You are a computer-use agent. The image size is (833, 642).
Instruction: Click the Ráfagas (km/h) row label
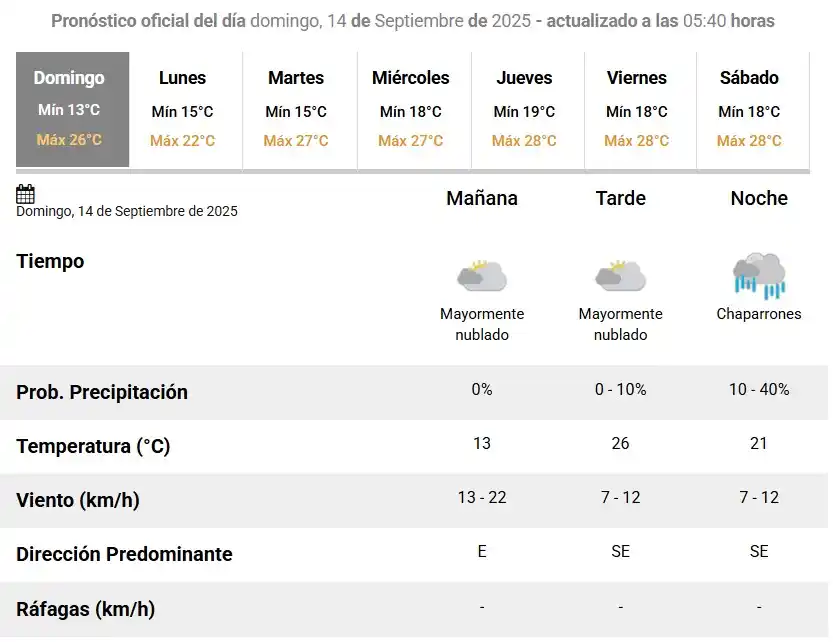tap(83, 608)
